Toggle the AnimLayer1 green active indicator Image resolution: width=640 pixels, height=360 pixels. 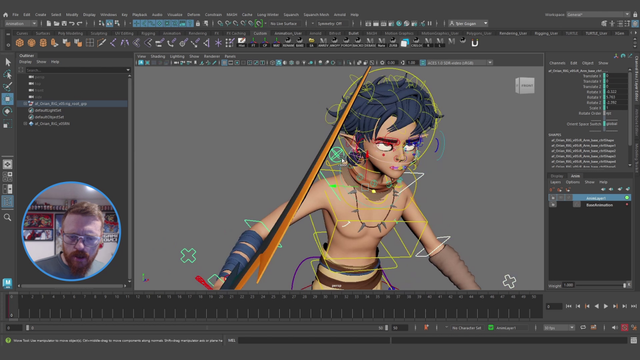pos(627,198)
